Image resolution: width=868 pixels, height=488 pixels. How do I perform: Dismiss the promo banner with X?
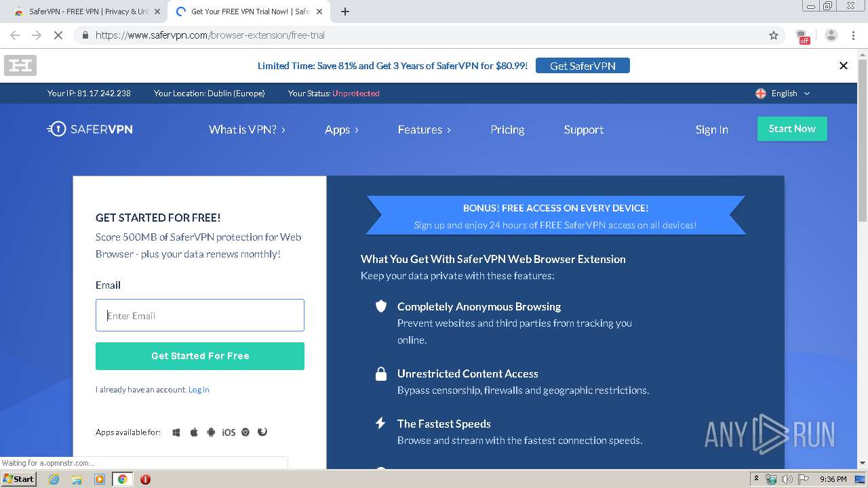point(844,66)
